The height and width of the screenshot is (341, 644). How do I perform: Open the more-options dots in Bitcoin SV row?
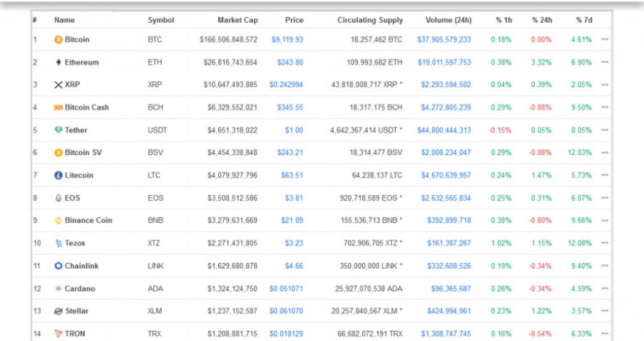pyautogui.click(x=605, y=153)
